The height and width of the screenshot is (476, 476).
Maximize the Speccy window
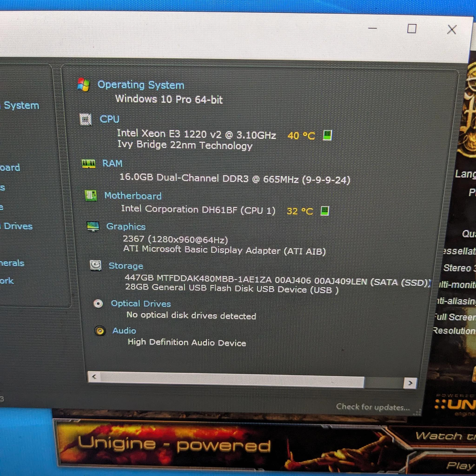click(x=412, y=29)
